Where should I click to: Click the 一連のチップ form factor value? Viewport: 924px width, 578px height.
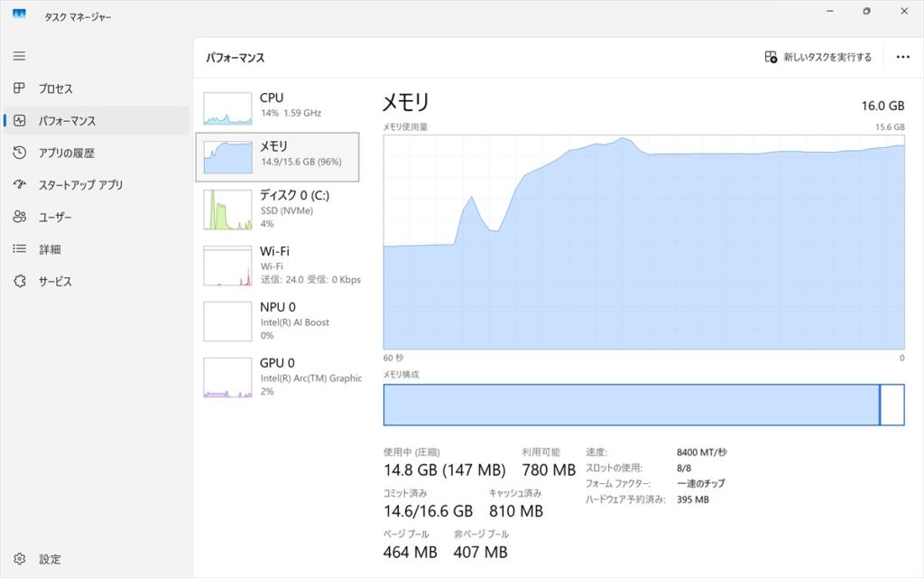click(700, 484)
